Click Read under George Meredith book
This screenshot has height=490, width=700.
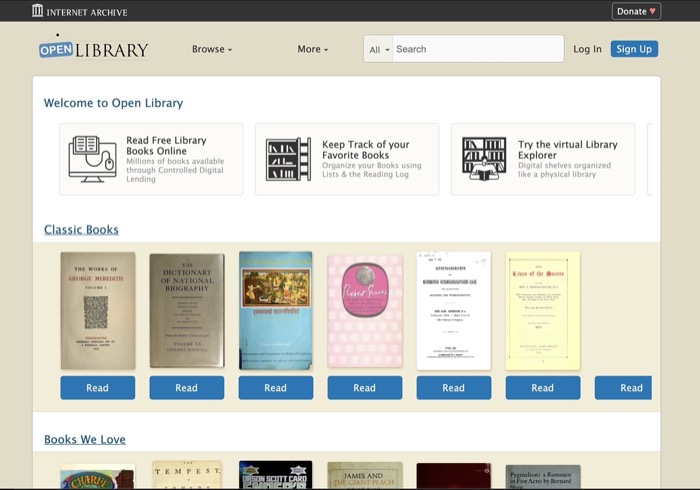pyautogui.click(x=98, y=387)
